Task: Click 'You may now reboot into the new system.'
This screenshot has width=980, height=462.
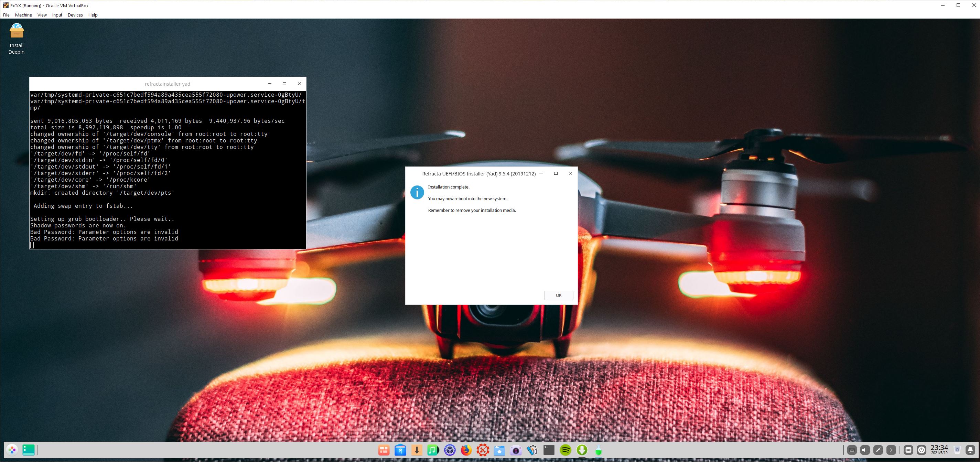Action: pyautogui.click(x=467, y=198)
